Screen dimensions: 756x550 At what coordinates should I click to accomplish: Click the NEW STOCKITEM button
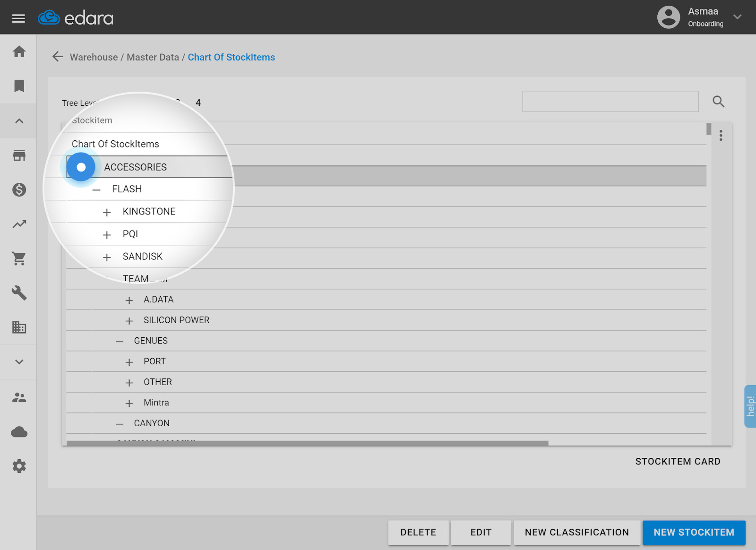click(x=694, y=533)
